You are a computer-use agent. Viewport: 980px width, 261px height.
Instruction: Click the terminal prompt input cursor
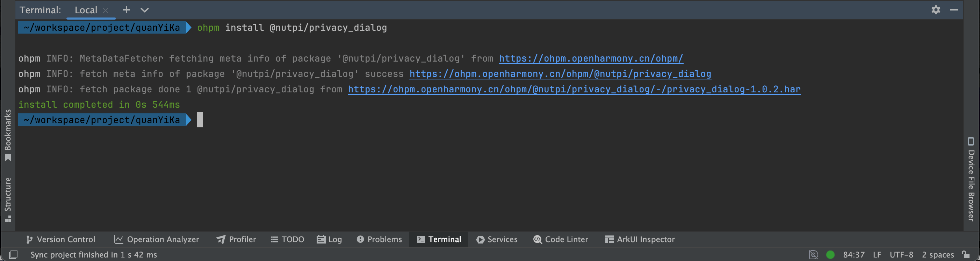pyautogui.click(x=200, y=120)
